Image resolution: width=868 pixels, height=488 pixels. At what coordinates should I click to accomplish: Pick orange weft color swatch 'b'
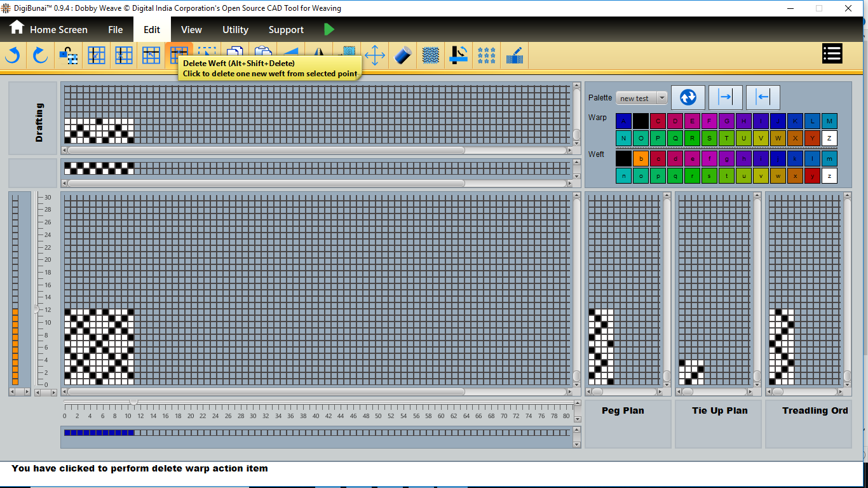(x=641, y=159)
